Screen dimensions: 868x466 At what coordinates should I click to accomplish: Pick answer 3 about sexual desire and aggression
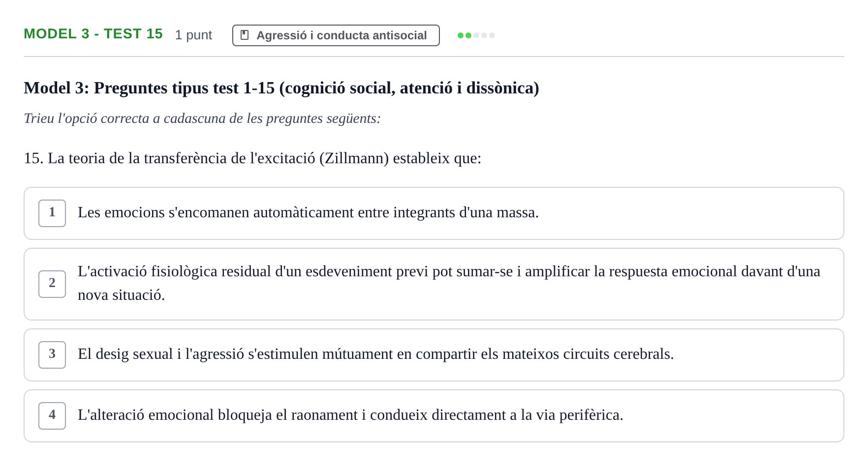434,355
